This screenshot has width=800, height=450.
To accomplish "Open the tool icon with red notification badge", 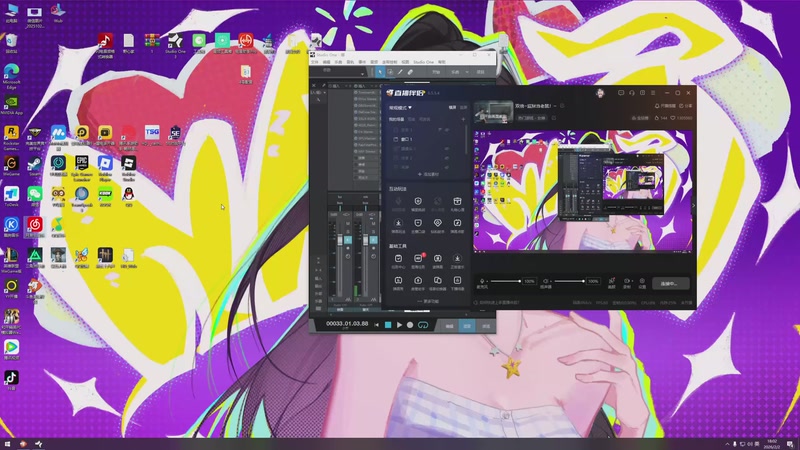I will point(418,259).
